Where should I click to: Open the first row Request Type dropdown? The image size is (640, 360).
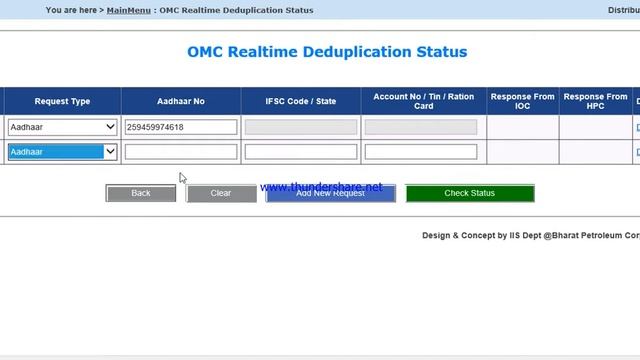point(62,127)
